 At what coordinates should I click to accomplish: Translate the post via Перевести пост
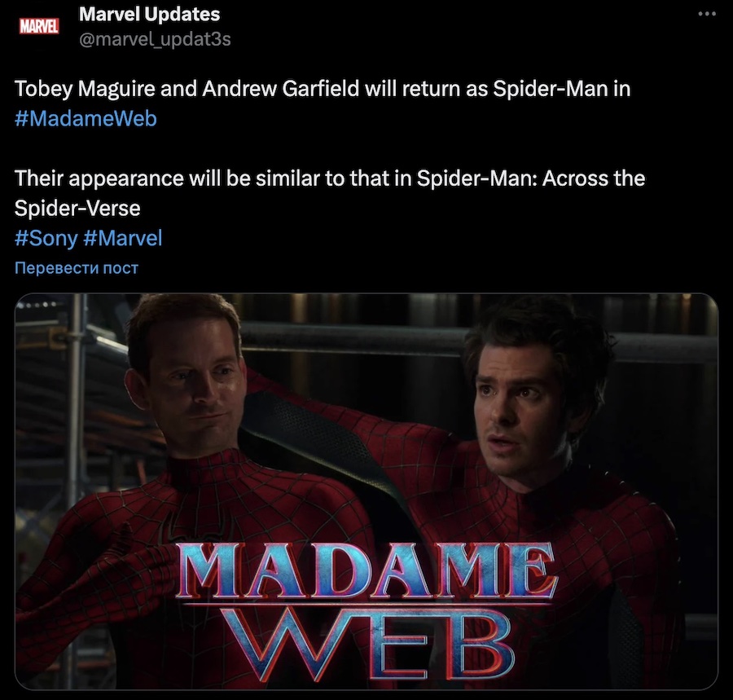(77, 268)
